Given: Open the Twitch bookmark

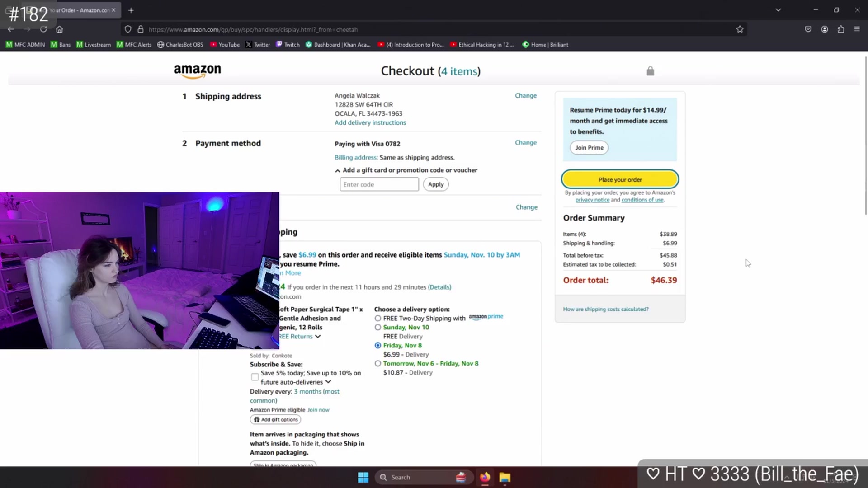Looking at the screenshot, I should (288, 45).
